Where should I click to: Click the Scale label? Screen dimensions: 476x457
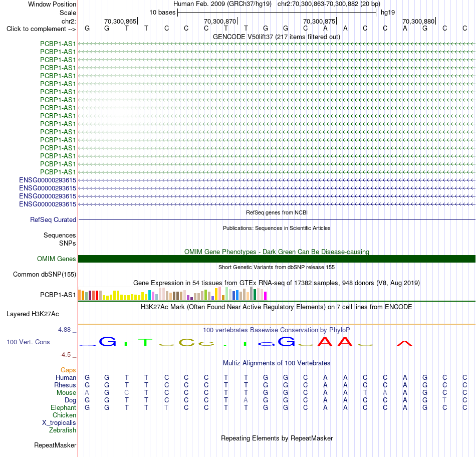click(x=68, y=13)
